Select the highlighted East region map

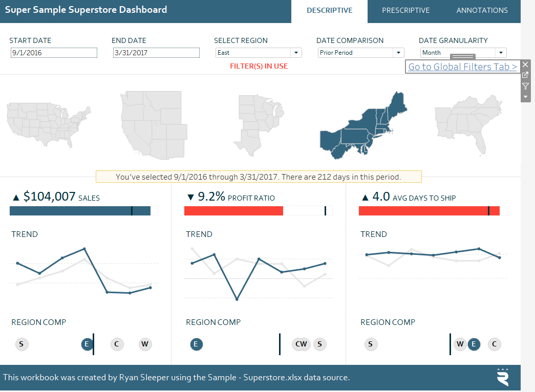point(363,125)
